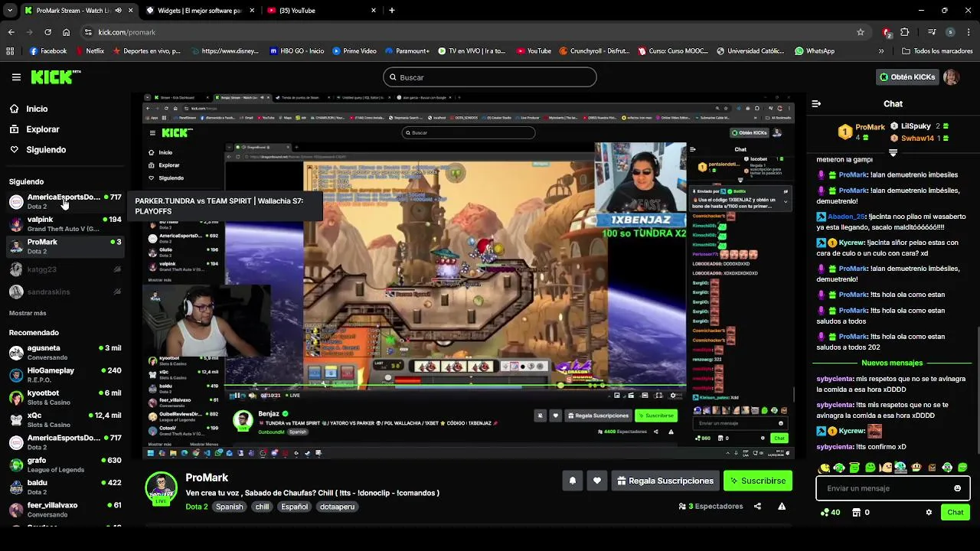
Task: Expand the gift leaderboard under ProMark
Action: click(893, 152)
